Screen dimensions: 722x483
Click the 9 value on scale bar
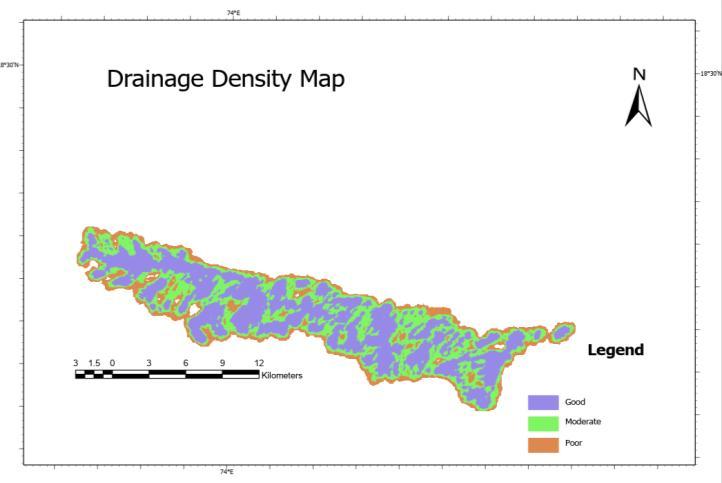[x=222, y=363]
